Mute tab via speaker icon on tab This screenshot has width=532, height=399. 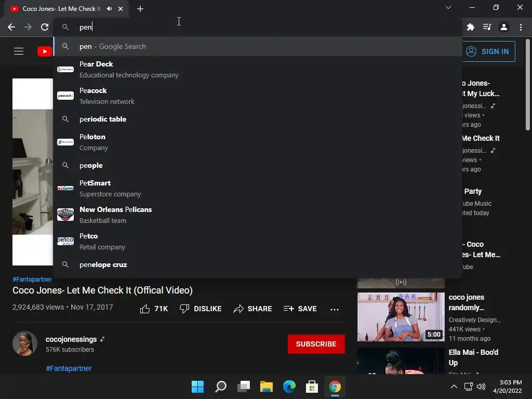[x=109, y=8]
